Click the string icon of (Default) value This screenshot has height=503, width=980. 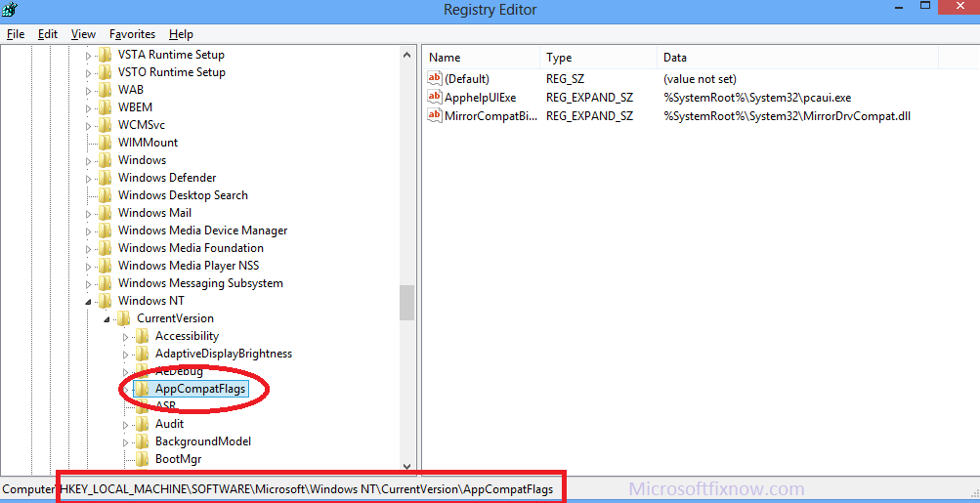(435, 78)
